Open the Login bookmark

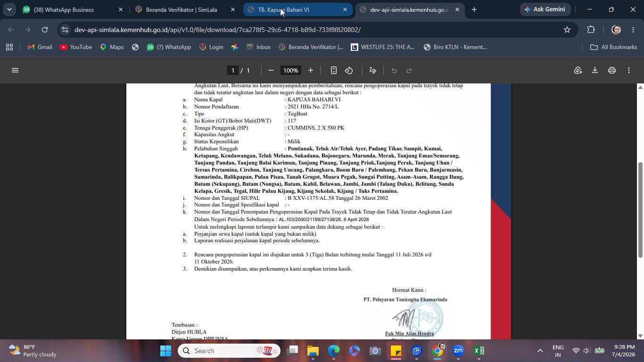click(x=211, y=47)
